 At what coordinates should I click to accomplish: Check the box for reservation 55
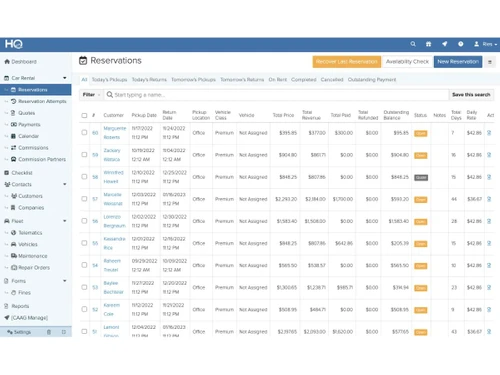tap(84, 243)
